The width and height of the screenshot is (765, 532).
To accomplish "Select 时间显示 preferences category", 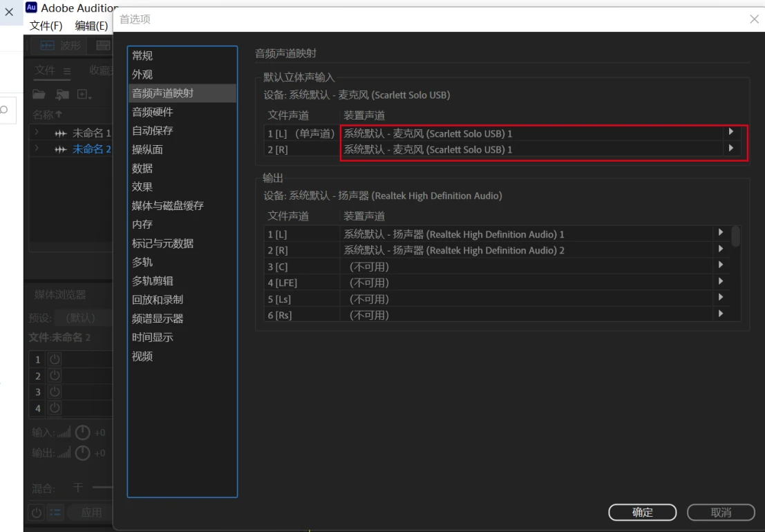I will pos(182,337).
